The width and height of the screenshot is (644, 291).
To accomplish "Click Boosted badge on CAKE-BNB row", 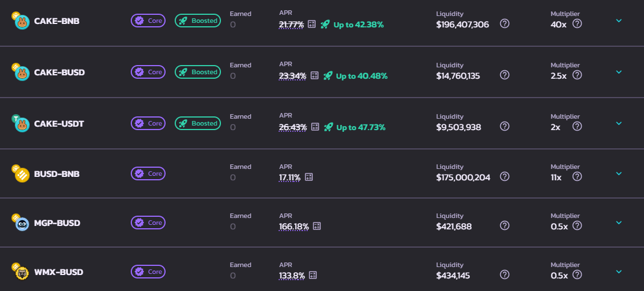I will 198,21.
